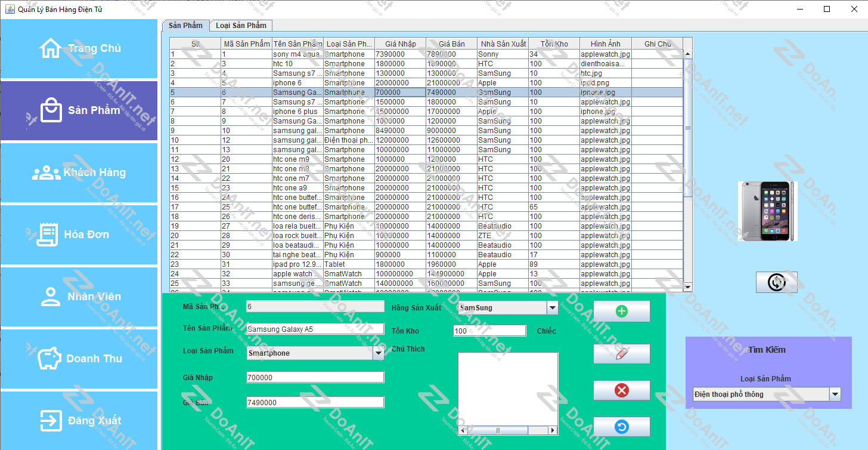
Task: Select the sony m4 aqua product row
Action: (x=426, y=54)
